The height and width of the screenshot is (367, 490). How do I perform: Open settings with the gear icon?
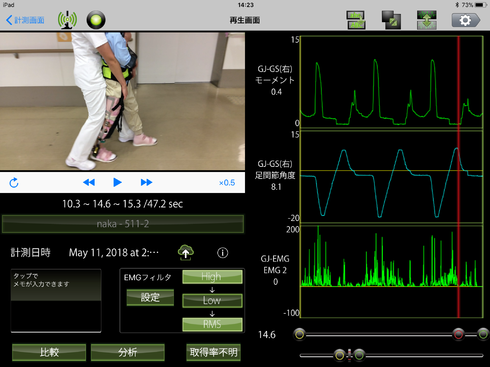[466, 20]
